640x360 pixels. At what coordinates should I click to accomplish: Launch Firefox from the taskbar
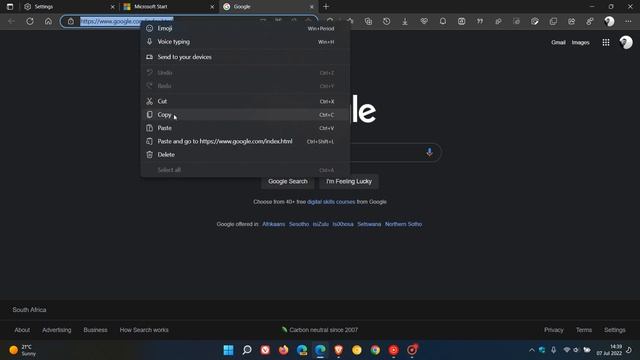(284, 350)
